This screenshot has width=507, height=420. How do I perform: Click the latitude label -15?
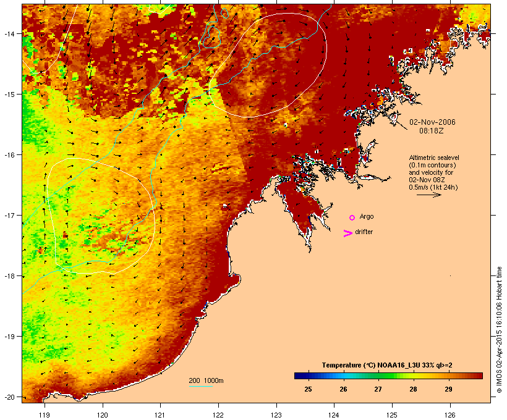[x=9, y=94]
